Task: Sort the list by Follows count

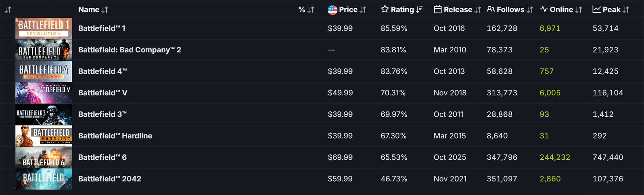Action: point(530,10)
